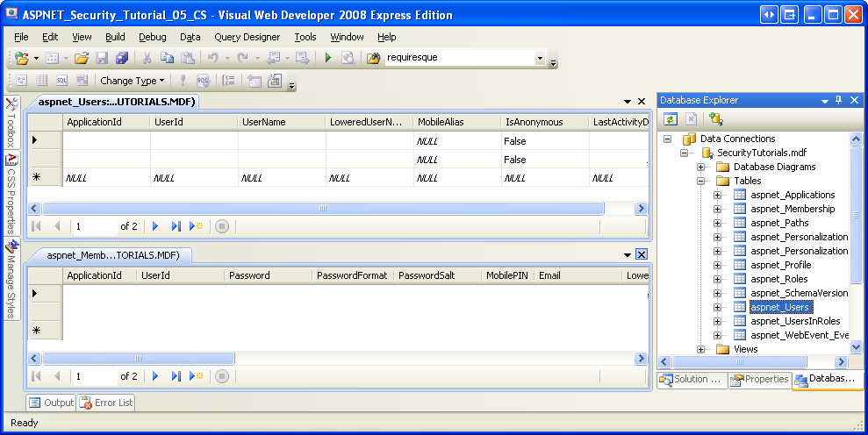Switch to the Properties panel tab
This screenshot has width=868, height=435.
click(759, 380)
